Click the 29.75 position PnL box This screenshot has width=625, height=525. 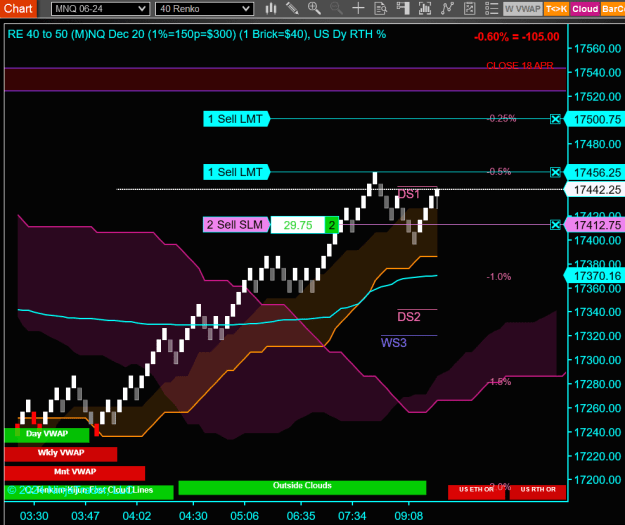pyautogui.click(x=298, y=225)
